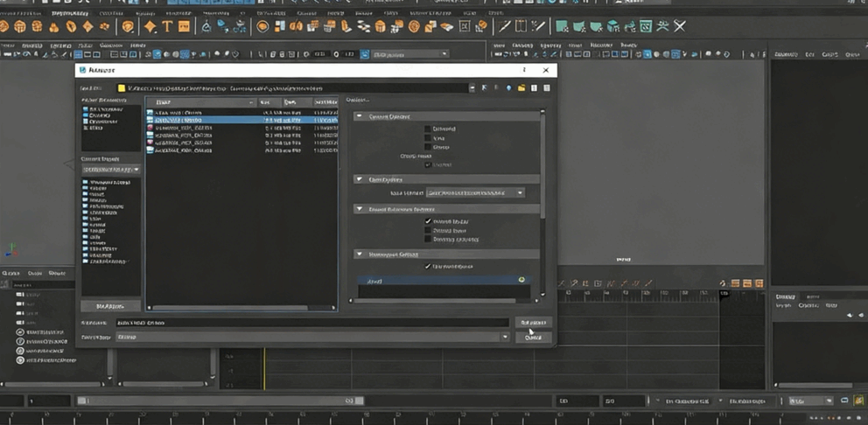868x425 pixels.
Task: Uncheck the checked checkbox in the third options section
Action: click(428, 221)
